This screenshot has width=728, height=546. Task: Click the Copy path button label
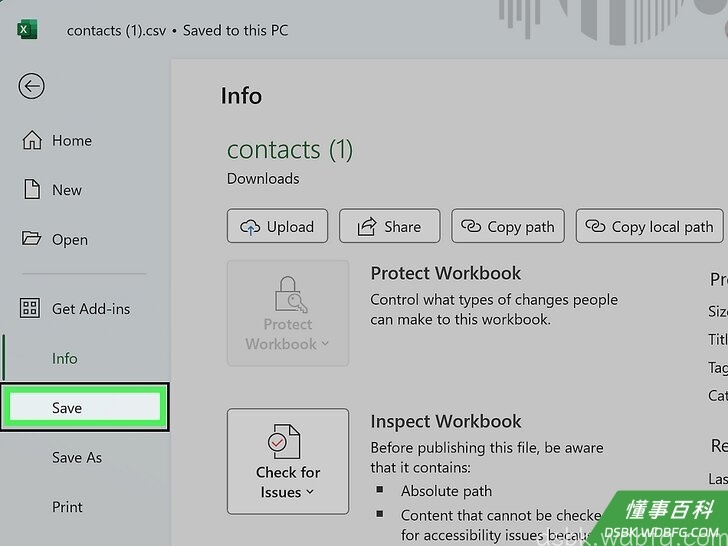point(520,227)
